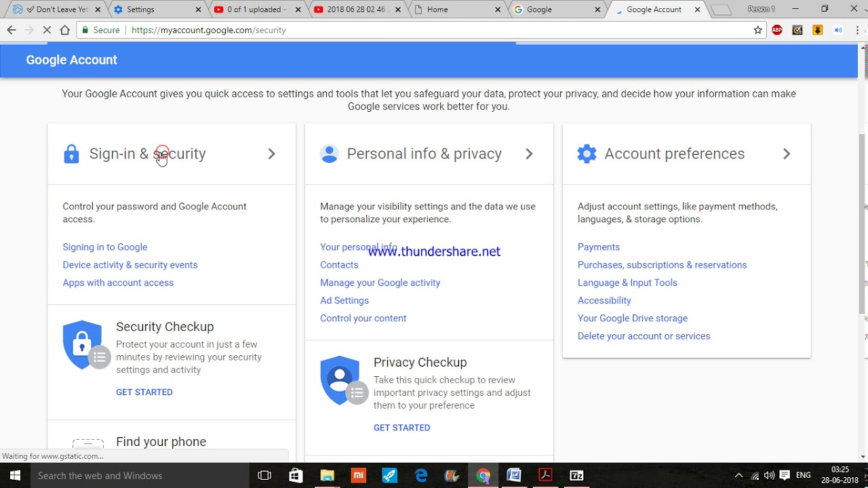The width and height of the screenshot is (868, 488).
Task: Open Adobe Acrobat Reader from the taskbar
Action: click(x=545, y=476)
